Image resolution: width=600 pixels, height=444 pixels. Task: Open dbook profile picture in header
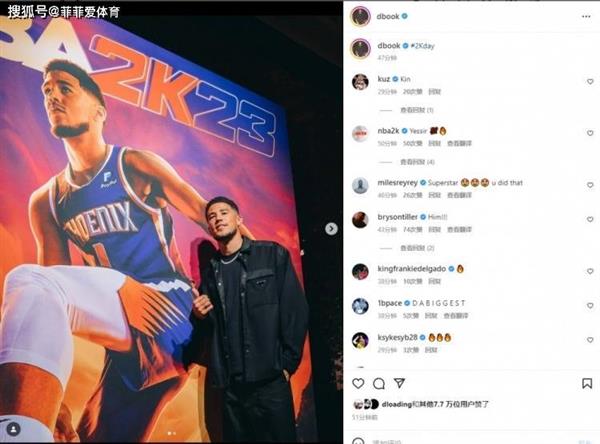[360, 16]
